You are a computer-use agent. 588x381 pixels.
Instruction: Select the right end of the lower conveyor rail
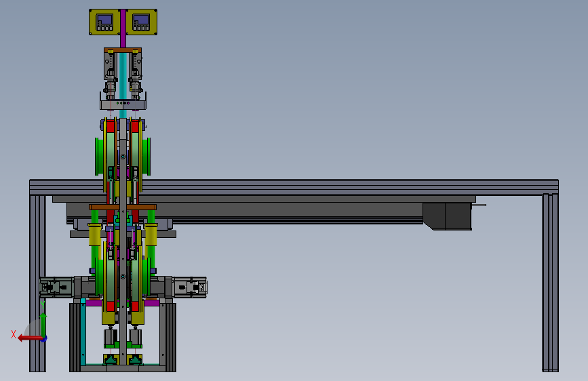pyautogui.click(x=190, y=287)
